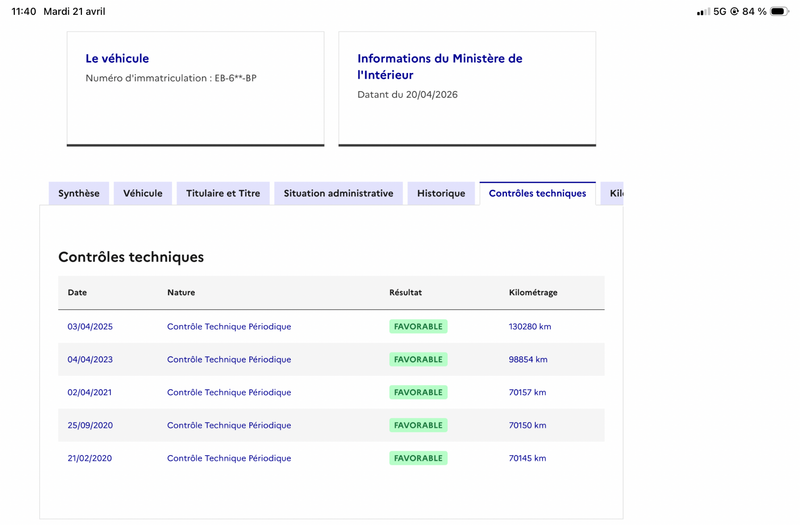
Task: Click the Kilométrage column header
Action: point(533,292)
